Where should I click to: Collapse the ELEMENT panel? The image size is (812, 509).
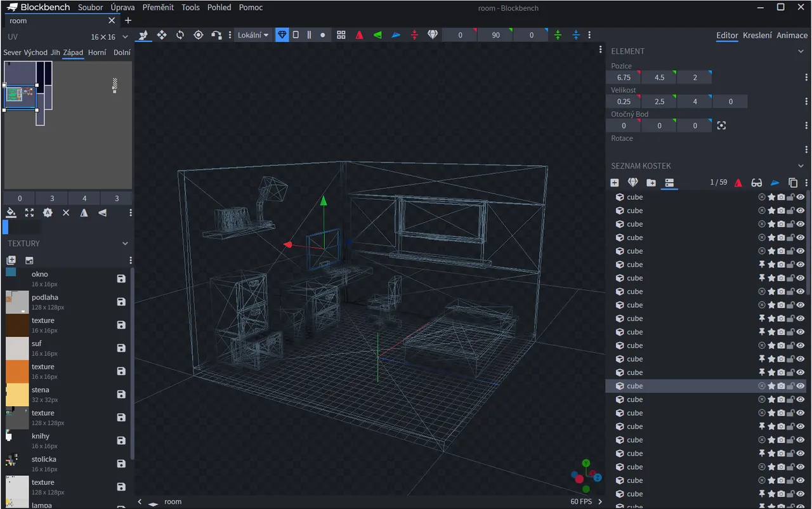[801, 51]
